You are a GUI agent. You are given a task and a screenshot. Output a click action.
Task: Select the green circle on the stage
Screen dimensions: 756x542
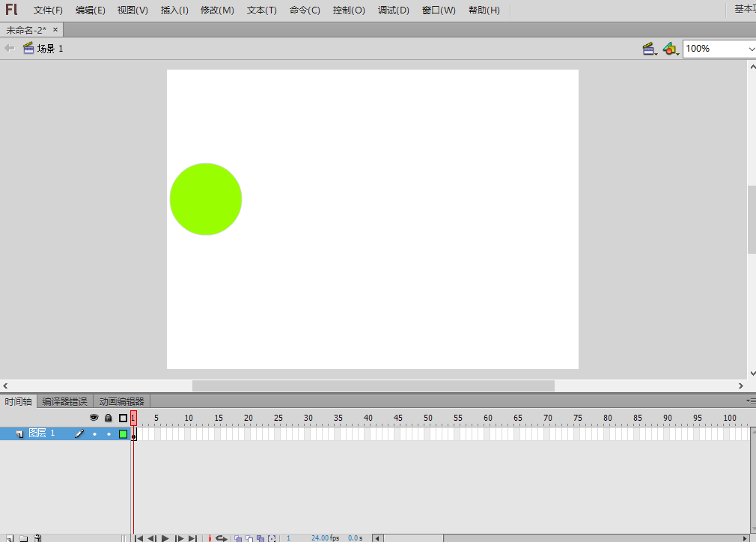coord(206,199)
